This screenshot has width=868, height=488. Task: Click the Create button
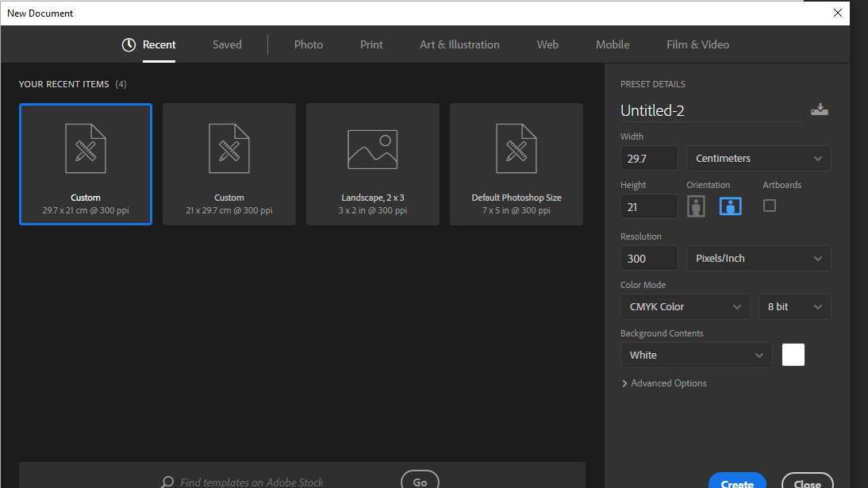click(x=737, y=481)
